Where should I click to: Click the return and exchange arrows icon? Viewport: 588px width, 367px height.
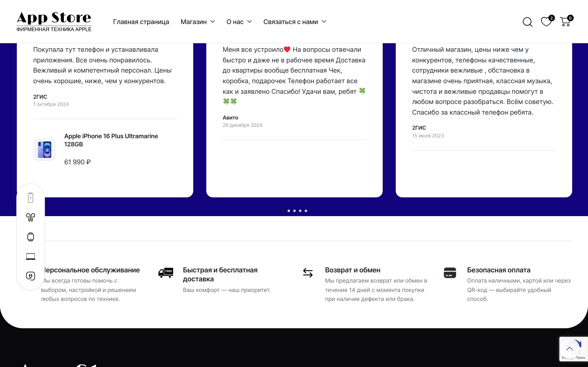pos(308,273)
